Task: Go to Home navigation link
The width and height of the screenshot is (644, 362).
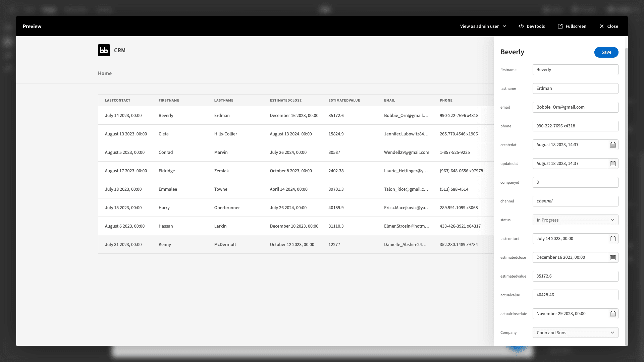Action: pos(105,73)
